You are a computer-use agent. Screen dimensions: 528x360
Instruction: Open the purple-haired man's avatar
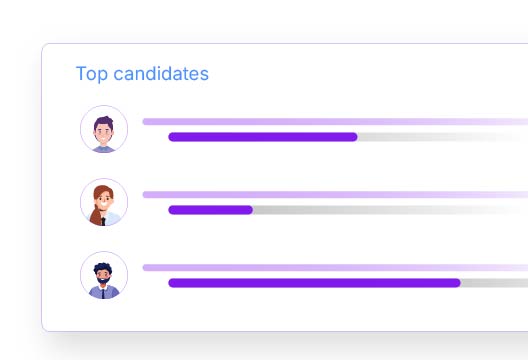(x=104, y=129)
